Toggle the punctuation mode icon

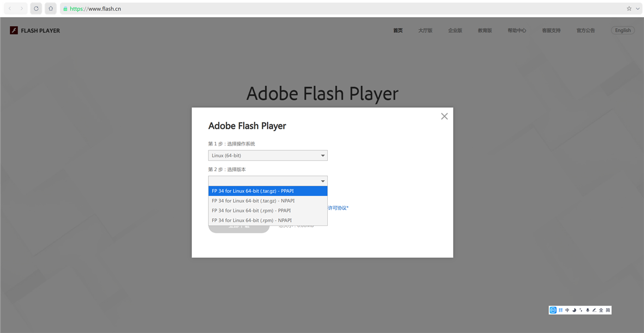581,310
